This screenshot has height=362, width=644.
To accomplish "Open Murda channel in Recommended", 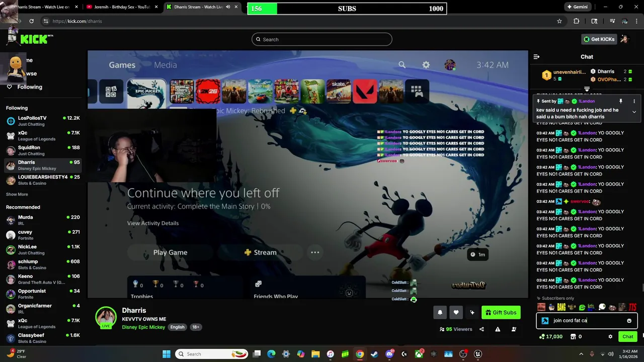I will click(43, 220).
